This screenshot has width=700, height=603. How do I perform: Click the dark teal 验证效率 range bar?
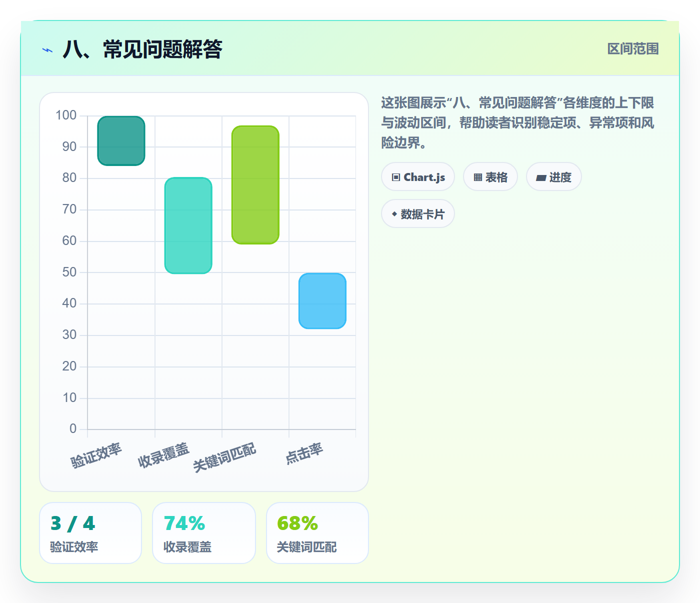point(121,141)
